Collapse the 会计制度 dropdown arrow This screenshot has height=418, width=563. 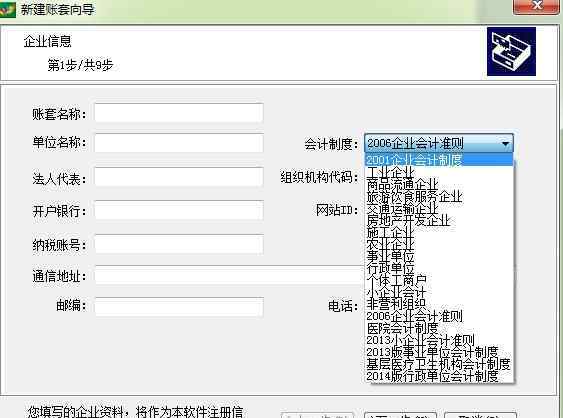(506, 144)
